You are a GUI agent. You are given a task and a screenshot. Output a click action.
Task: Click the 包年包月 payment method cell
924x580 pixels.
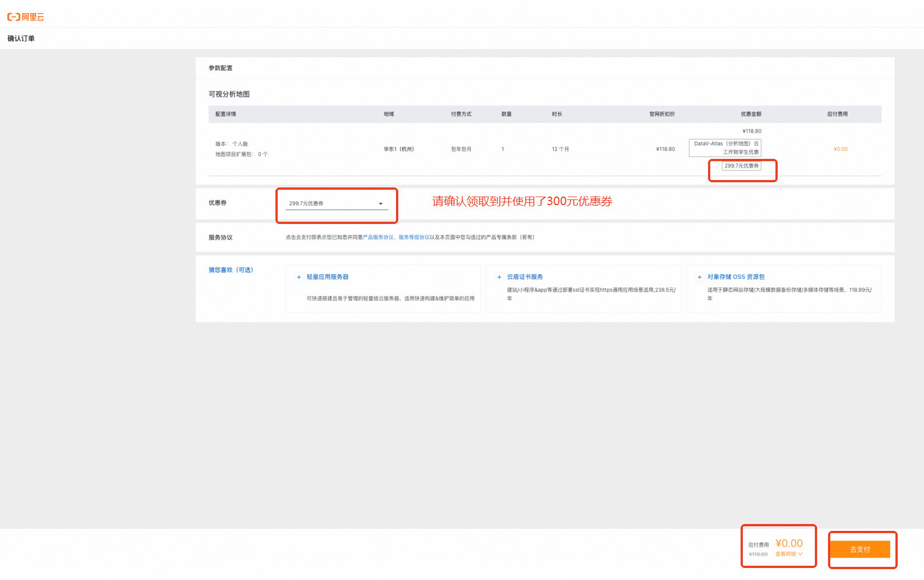[461, 149]
